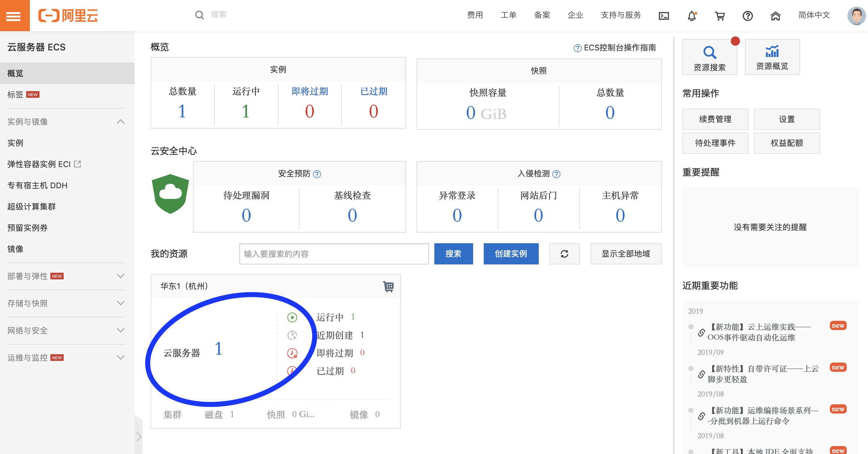Screen dimensions: 868x454
Task: Open the 简体中文 language menu
Action: pyautogui.click(x=814, y=15)
